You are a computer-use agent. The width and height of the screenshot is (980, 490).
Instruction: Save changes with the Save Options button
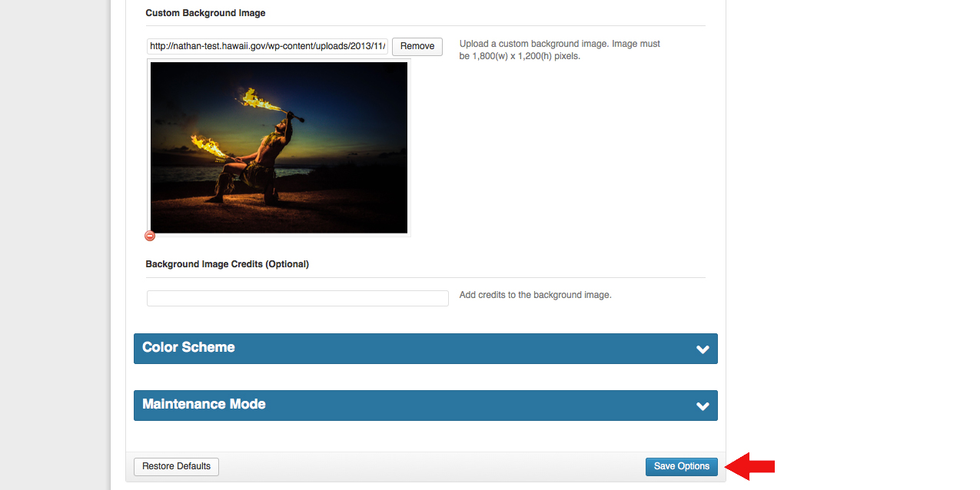[x=681, y=466]
